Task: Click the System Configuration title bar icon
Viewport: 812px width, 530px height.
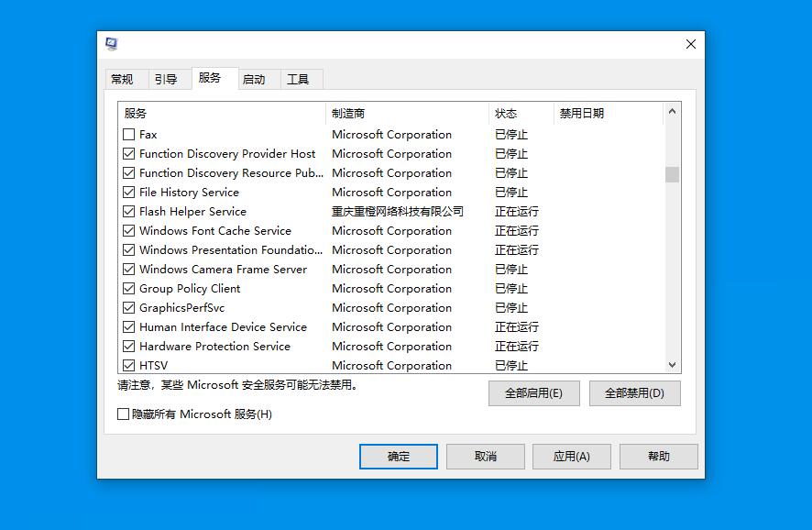Action: (x=111, y=44)
